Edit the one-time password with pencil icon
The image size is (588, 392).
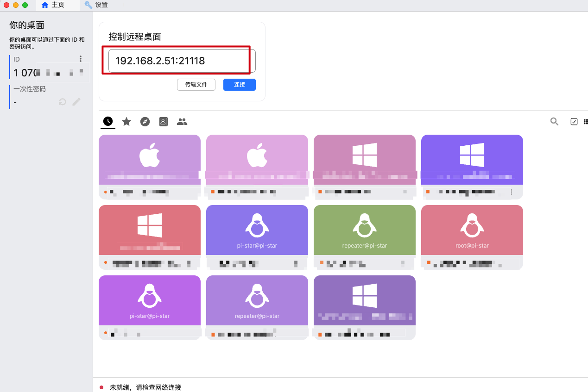[x=76, y=102]
